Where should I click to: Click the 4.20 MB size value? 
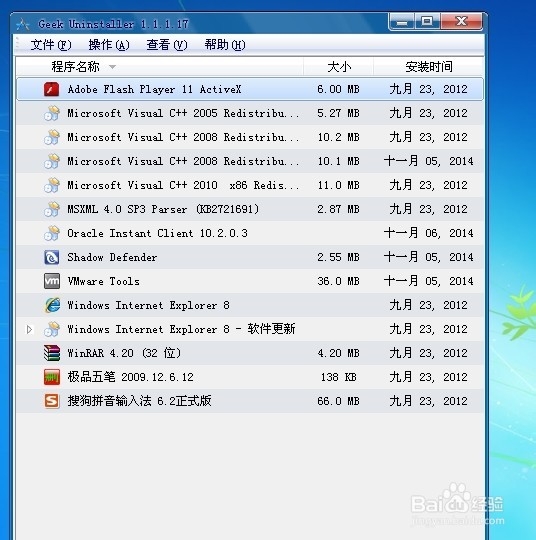338,353
